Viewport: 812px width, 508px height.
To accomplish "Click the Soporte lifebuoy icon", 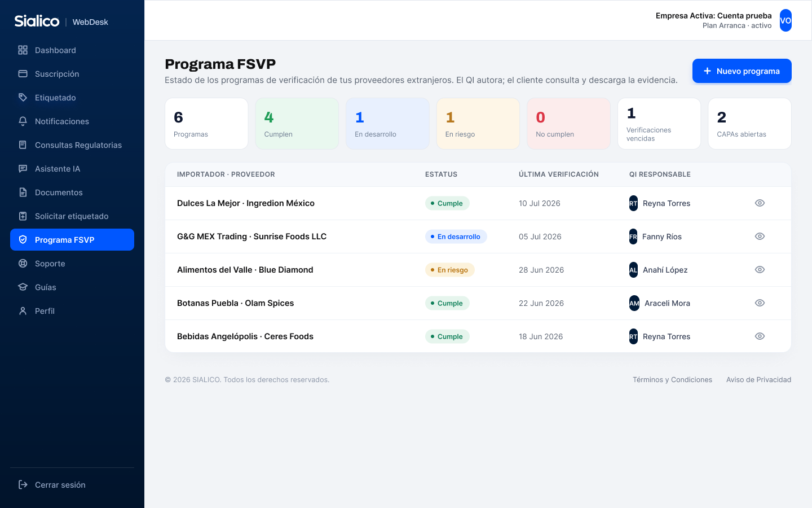I will click(23, 264).
